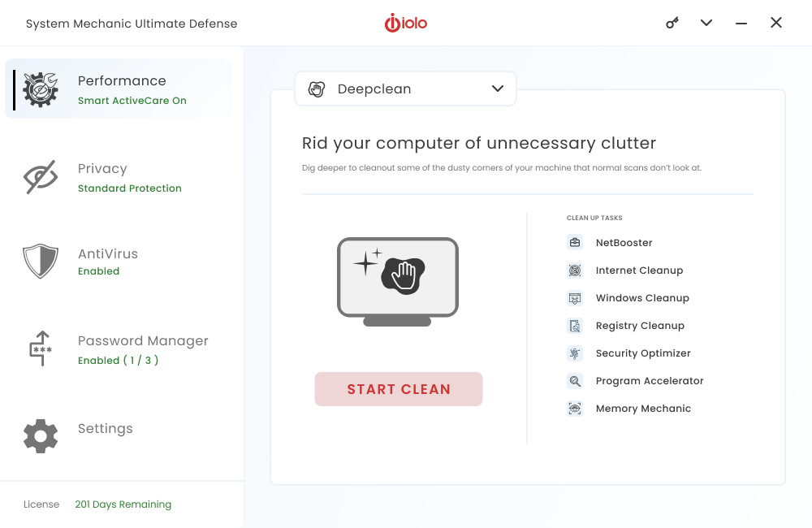
Task: Click the key activation icon in title bar
Action: point(672,23)
